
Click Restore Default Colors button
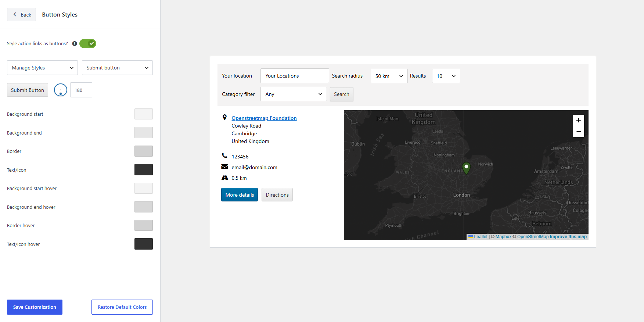tap(122, 307)
